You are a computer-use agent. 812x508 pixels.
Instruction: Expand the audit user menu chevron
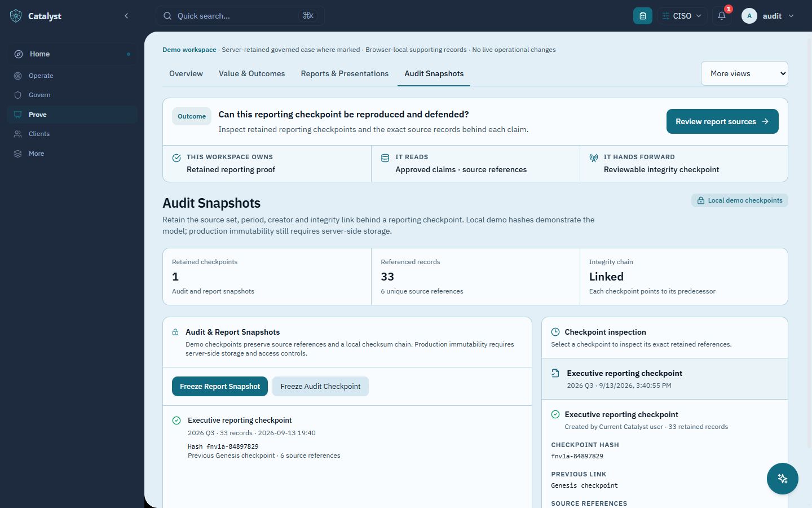pyautogui.click(x=791, y=16)
